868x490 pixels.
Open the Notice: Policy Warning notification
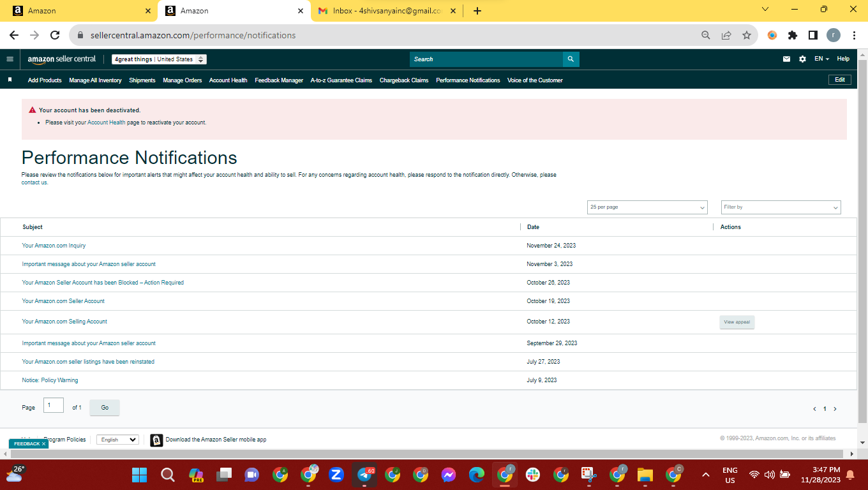point(50,380)
